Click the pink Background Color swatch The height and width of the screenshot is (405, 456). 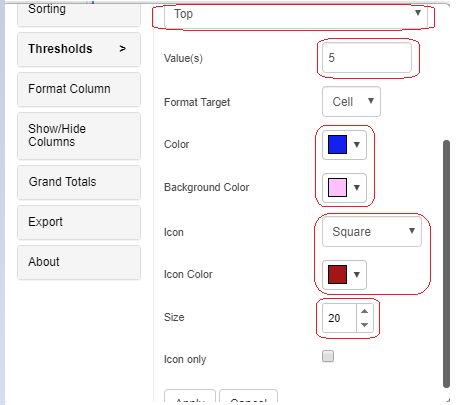click(x=337, y=188)
